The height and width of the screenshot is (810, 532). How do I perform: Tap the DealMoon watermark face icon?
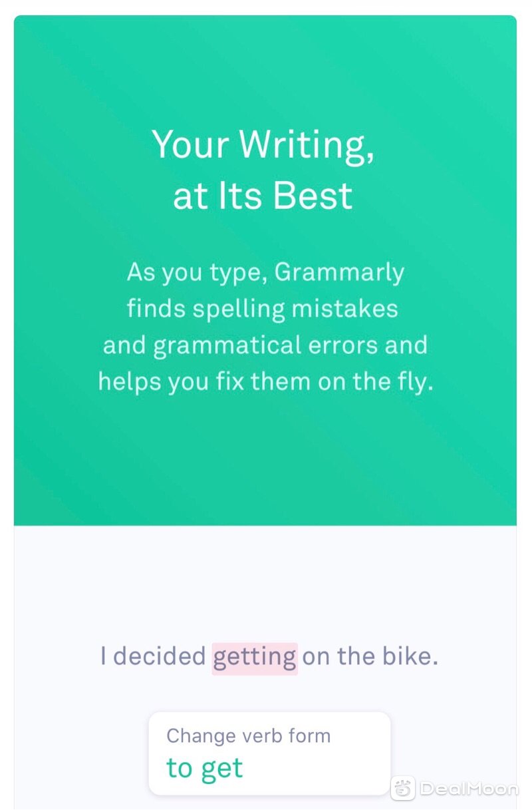[x=402, y=789]
